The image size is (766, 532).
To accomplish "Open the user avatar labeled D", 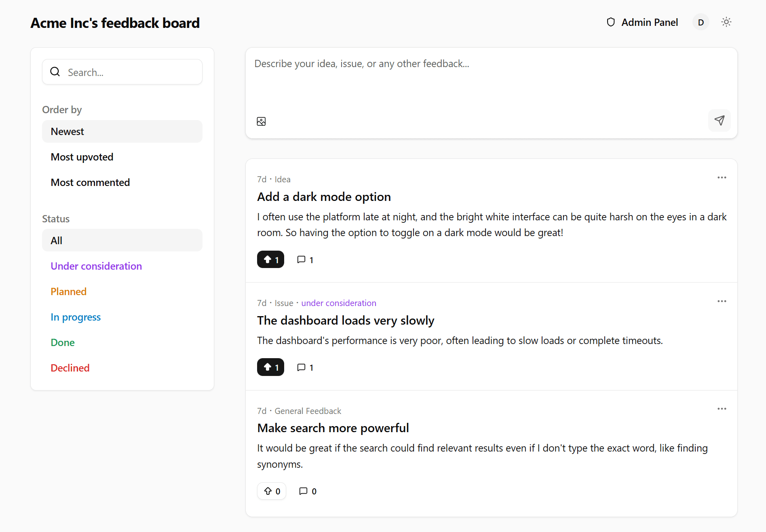I will pos(701,22).
